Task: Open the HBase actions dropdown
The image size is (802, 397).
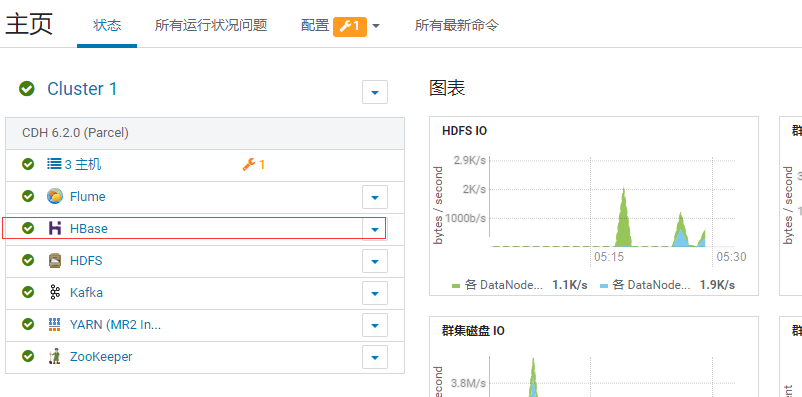Action: [375, 229]
